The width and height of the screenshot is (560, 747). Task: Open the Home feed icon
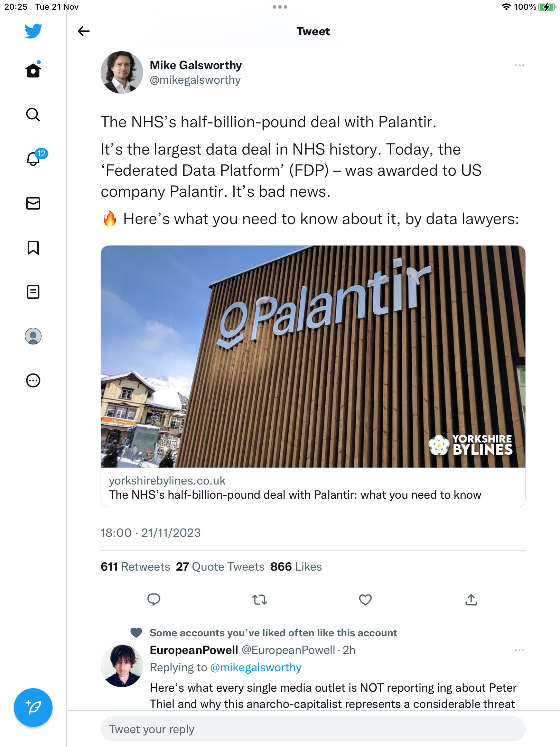[33, 70]
